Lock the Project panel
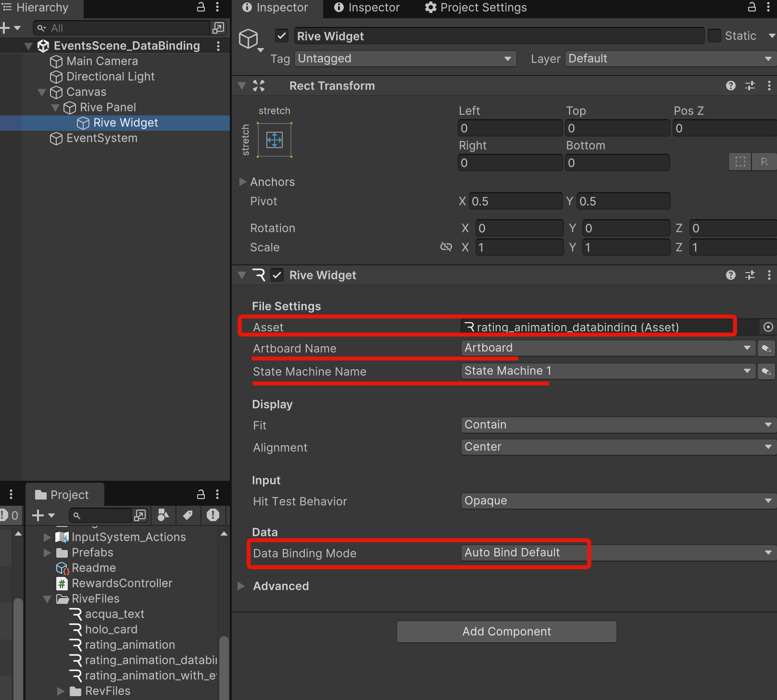Image resolution: width=777 pixels, height=700 pixels. click(201, 494)
